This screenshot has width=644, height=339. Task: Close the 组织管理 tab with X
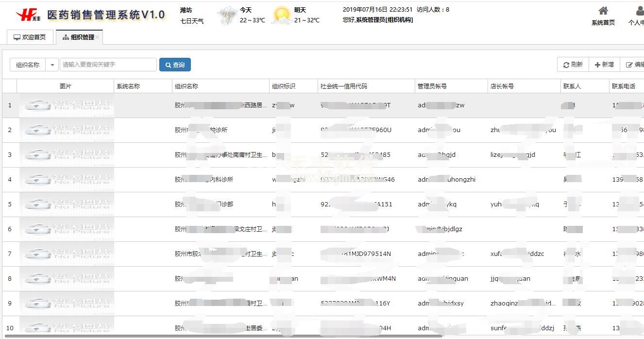98,37
